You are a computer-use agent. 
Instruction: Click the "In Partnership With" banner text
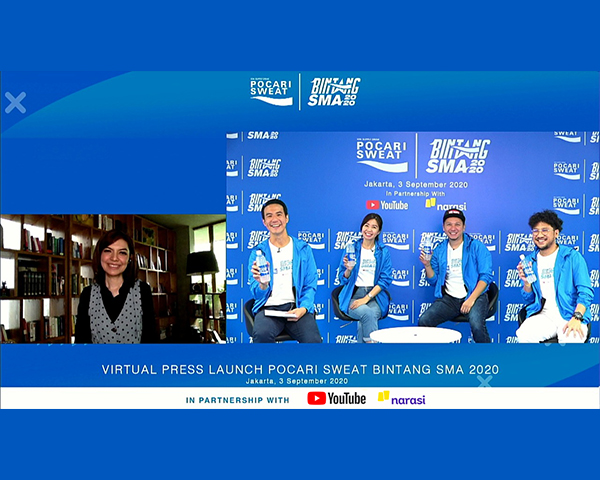(238, 399)
